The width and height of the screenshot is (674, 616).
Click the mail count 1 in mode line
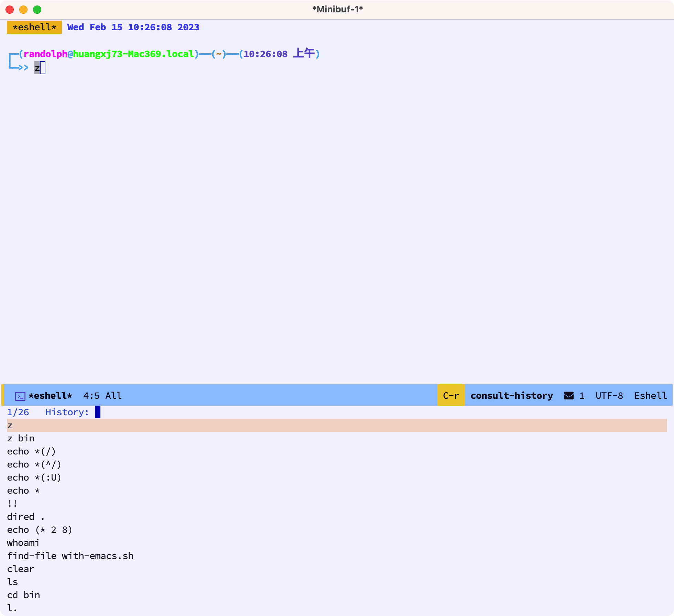(x=582, y=396)
